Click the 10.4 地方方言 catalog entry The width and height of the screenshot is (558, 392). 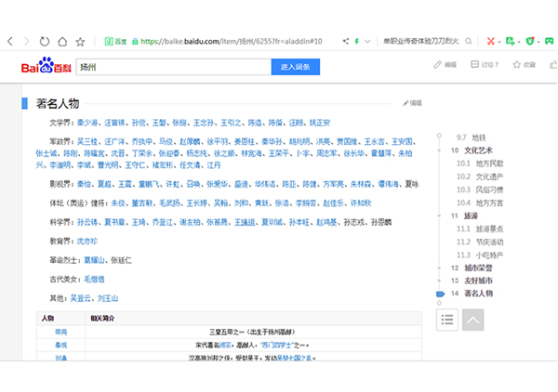click(x=491, y=201)
